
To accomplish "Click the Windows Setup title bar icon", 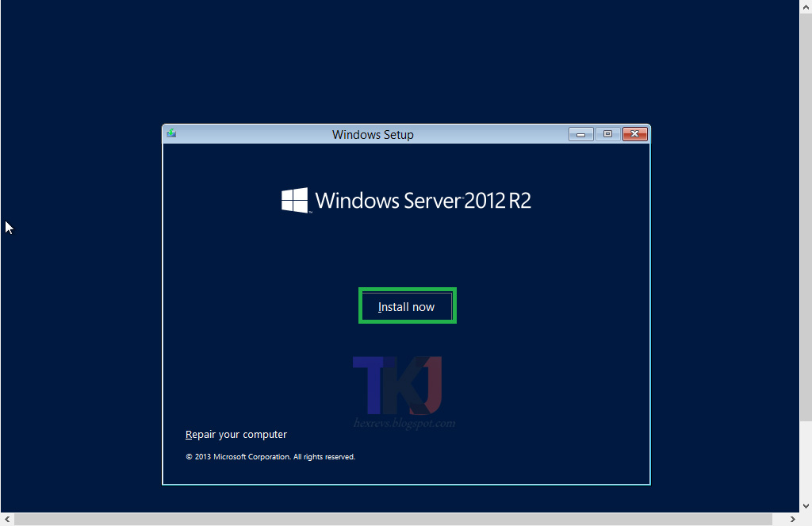I will [x=171, y=134].
